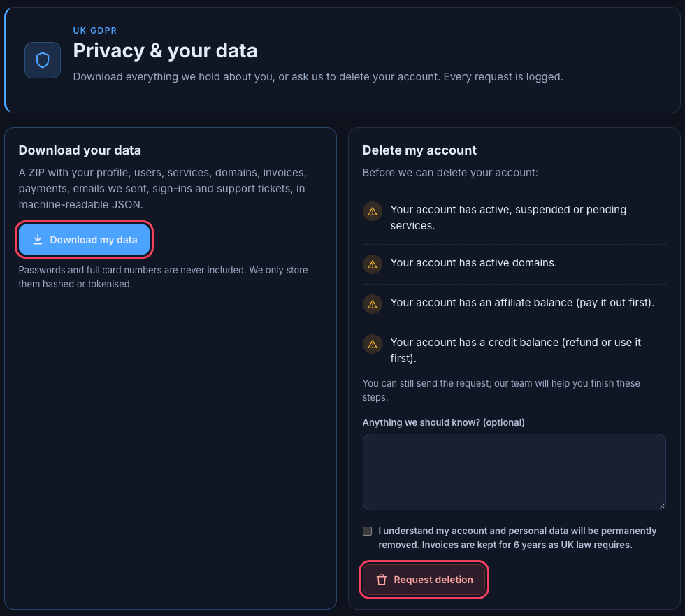Viewport: 685px width, 616px height.
Task: Click the active, suspended or pending services text
Action: pyautogui.click(x=508, y=217)
